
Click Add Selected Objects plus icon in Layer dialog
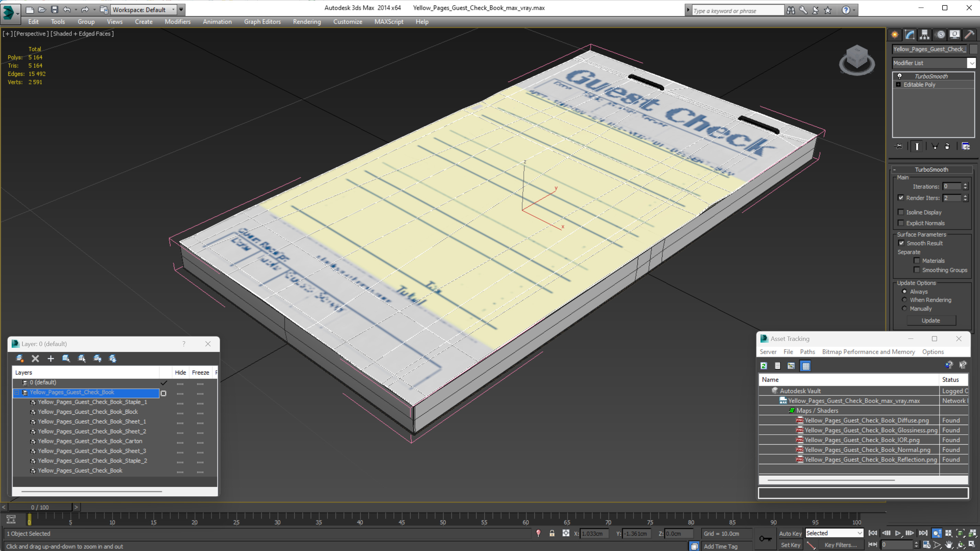50,358
